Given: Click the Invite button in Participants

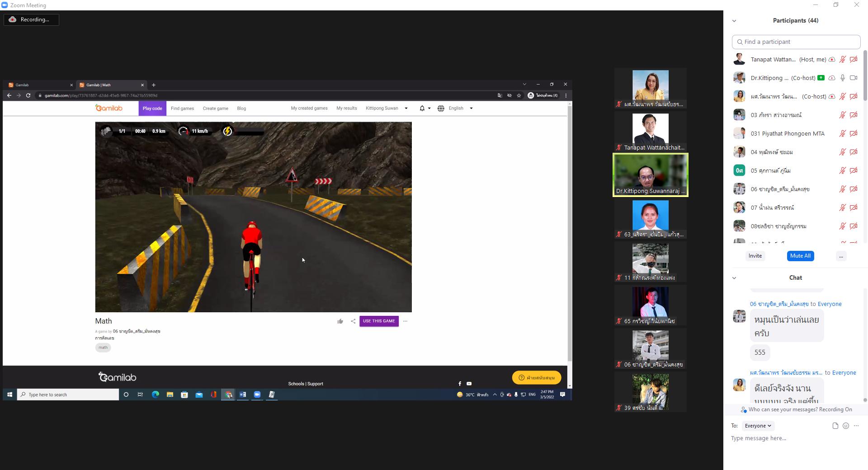Looking at the screenshot, I should click(755, 256).
